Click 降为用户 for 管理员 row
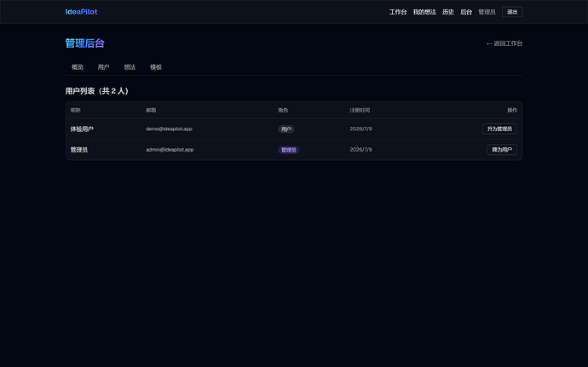The width and height of the screenshot is (588, 367). [502, 150]
